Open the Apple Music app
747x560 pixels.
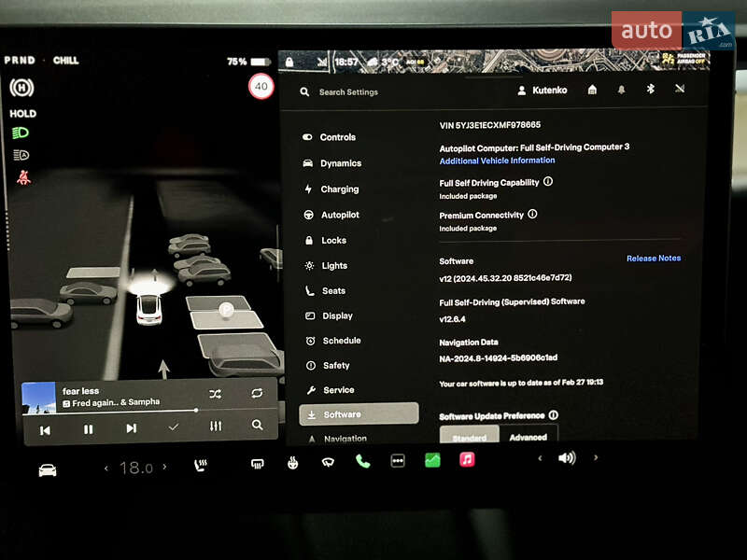pyautogui.click(x=467, y=459)
